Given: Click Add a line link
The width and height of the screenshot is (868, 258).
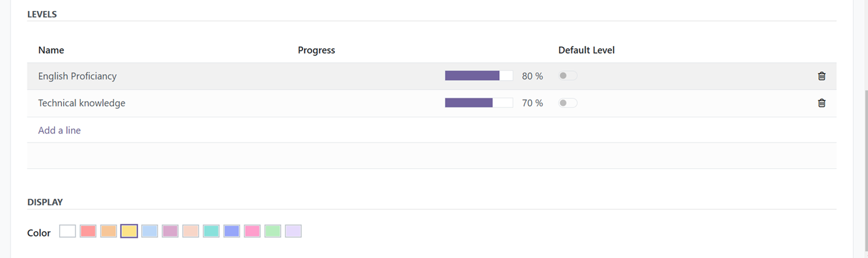Looking at the screenshot, I should pos(59,130).
